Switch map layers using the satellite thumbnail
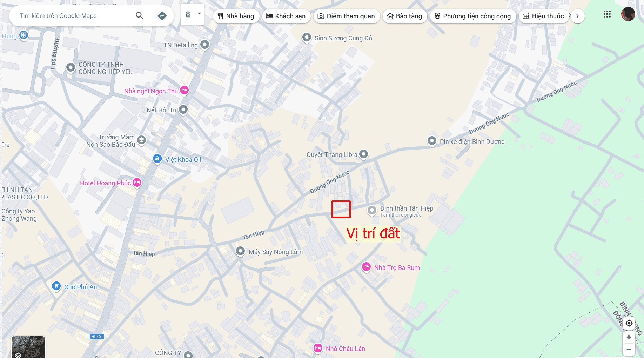 pyautogui.click(x=28, y=347)
